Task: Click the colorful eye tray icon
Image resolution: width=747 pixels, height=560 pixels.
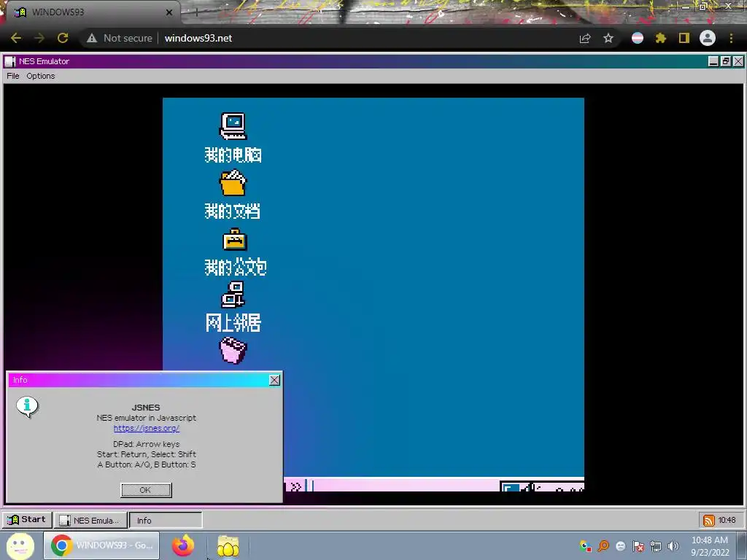Action: (586, 546)
